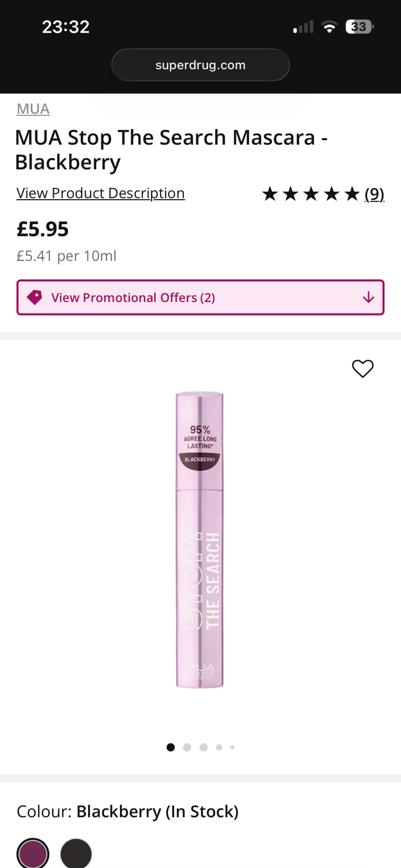Select the first product image dot
This screenshot has height=868, width=401.
click(171, 747)
